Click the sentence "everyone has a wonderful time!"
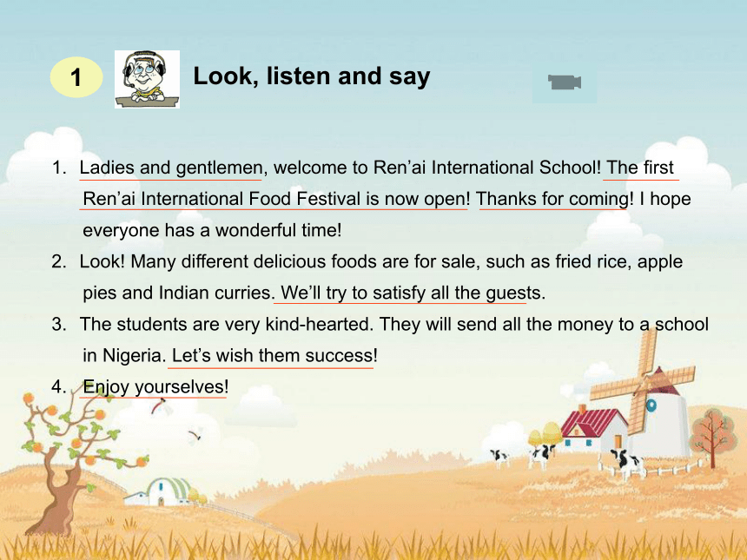This screenshot has width=747, height=560. click(212, 230)
